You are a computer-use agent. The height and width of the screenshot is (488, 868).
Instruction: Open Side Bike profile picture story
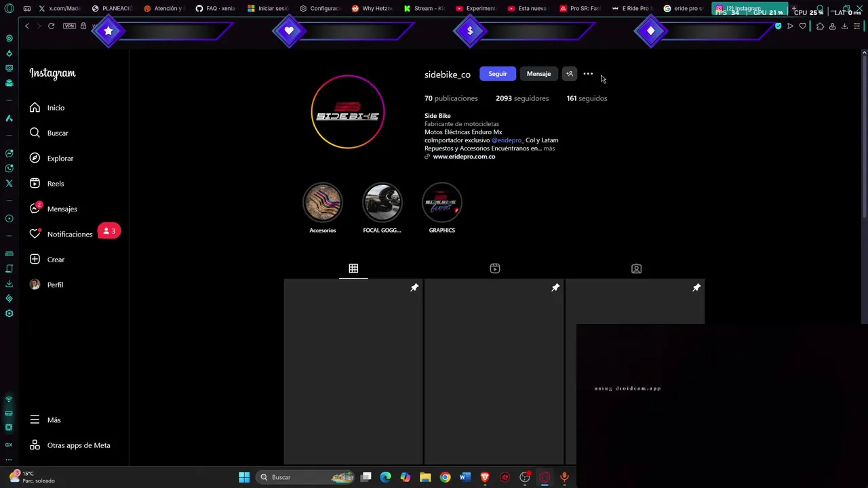click(348, 112)
